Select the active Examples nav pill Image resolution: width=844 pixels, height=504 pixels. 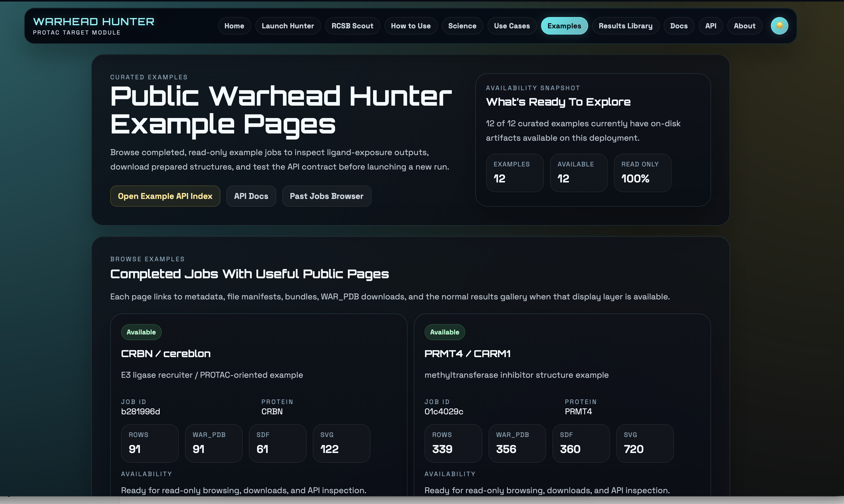pyautogui.click(x=564, y=26)
